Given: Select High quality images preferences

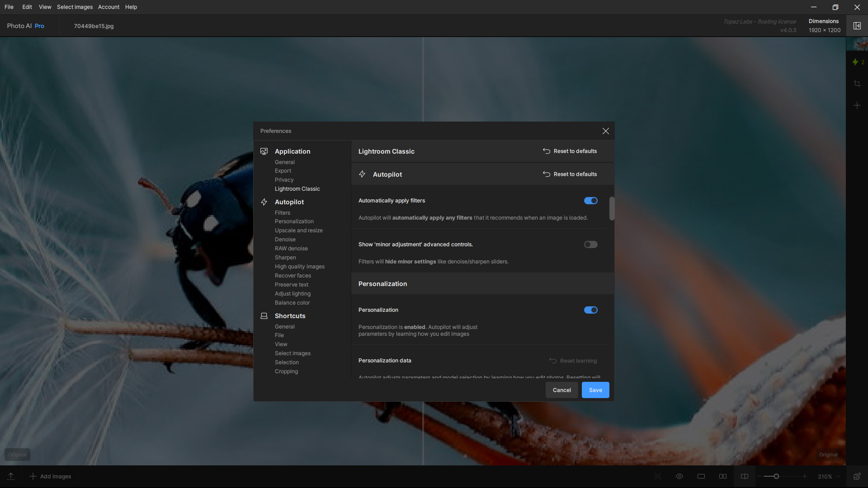Looking at the screenshot, I should point(299,266).
